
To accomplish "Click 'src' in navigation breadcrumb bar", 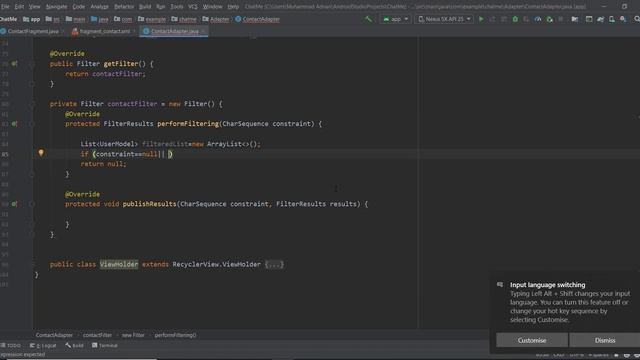I will [53, 19].
